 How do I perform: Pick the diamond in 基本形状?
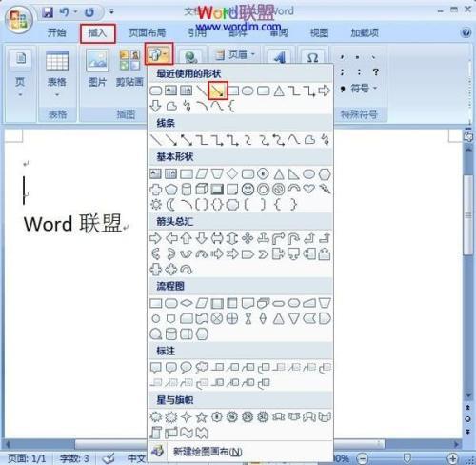[232, 173]
